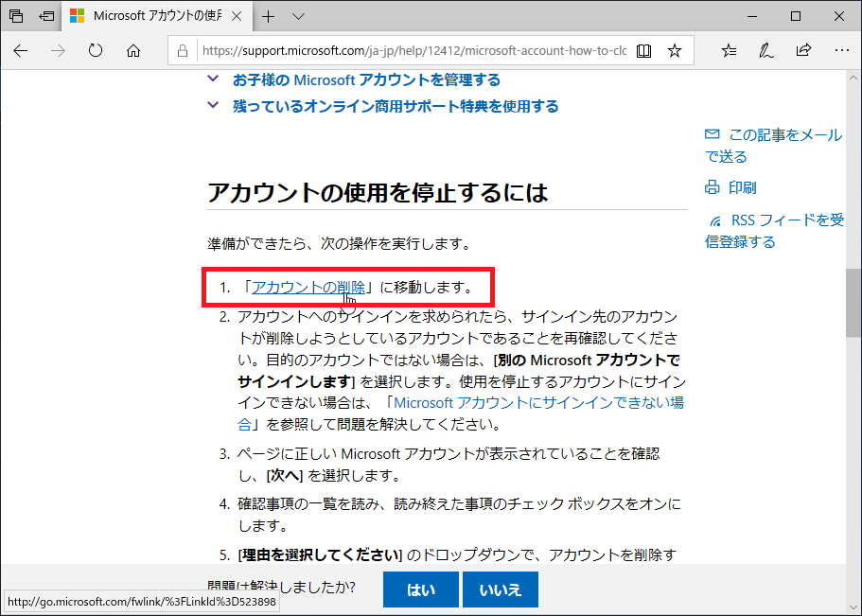Answer はい to the feedback prompt

click(x=420, y=590)
